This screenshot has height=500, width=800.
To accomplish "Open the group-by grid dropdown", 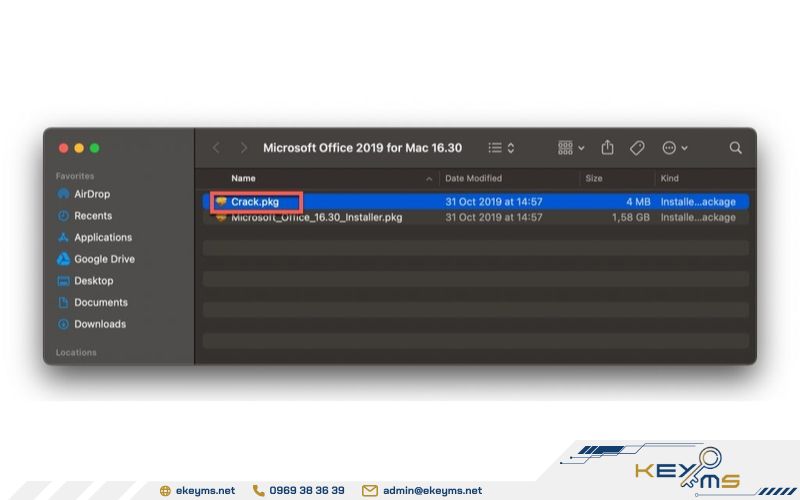I will click(x=571, y=148).
